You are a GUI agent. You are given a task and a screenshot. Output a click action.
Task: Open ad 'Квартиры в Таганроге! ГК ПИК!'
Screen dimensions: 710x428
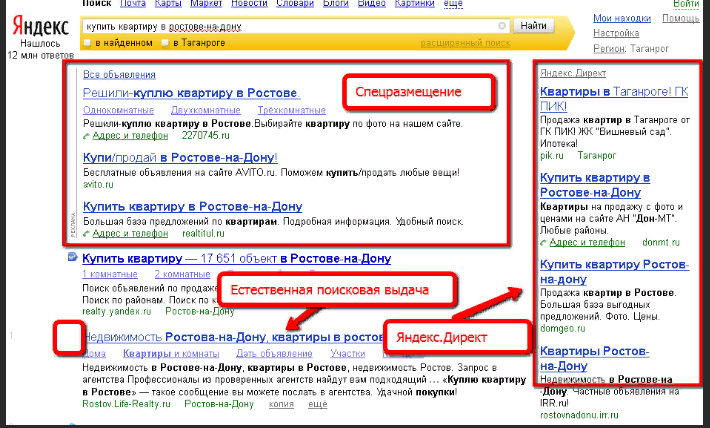614,99
